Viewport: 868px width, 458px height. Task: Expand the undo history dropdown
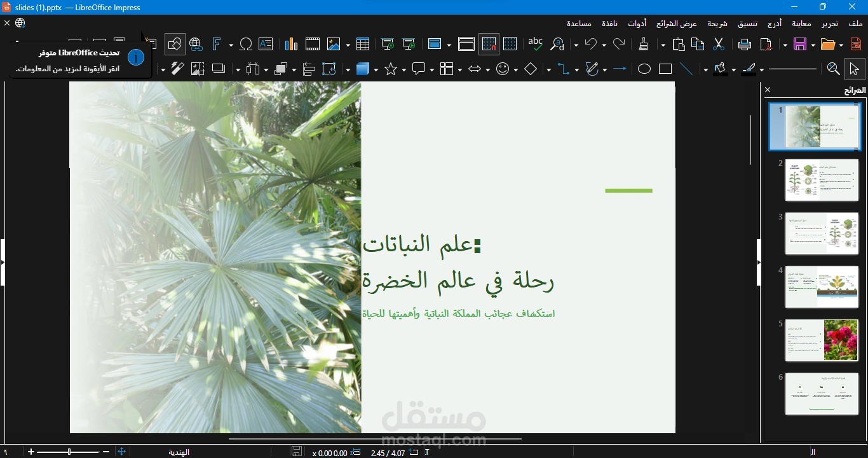tap(603, 45)
